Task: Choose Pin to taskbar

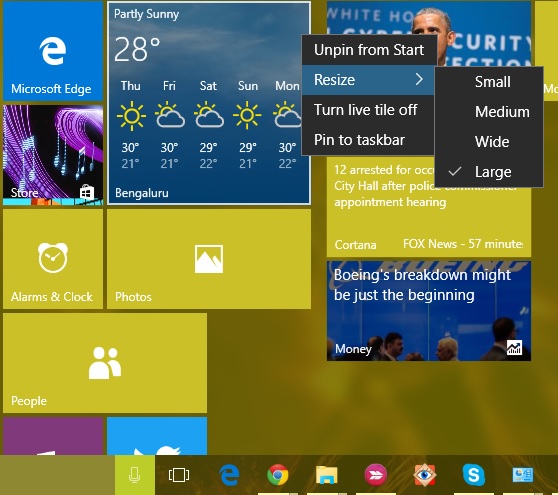Action: [x=369, y=140]
